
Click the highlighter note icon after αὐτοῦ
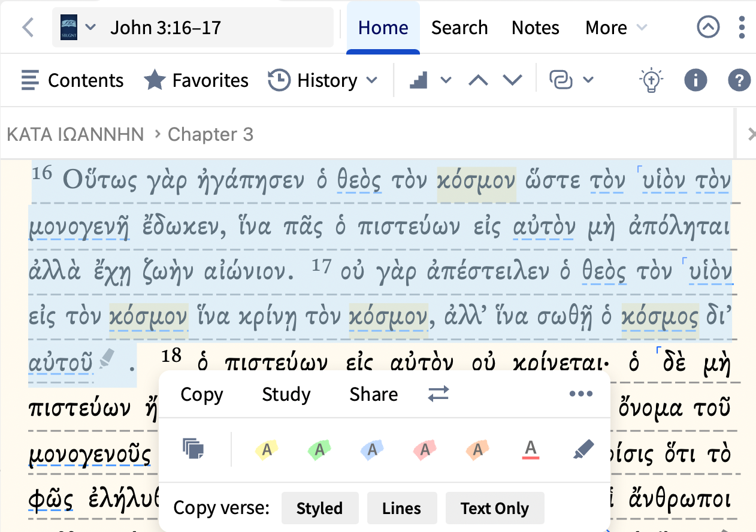pos(107,359)
